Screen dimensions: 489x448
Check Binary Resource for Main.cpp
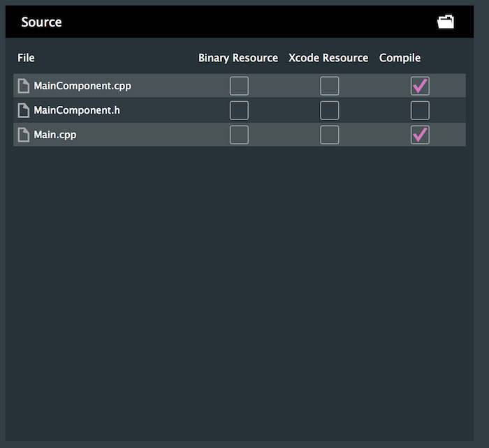click(239, 135)
